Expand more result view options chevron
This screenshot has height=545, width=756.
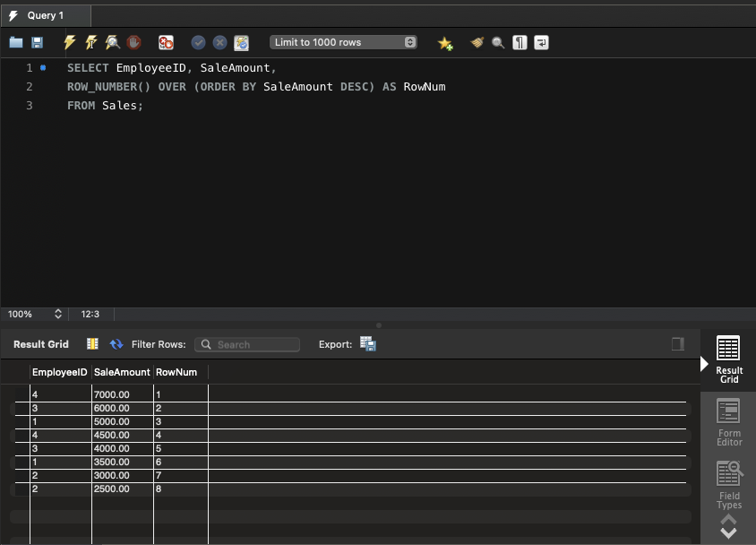[728, 527]
